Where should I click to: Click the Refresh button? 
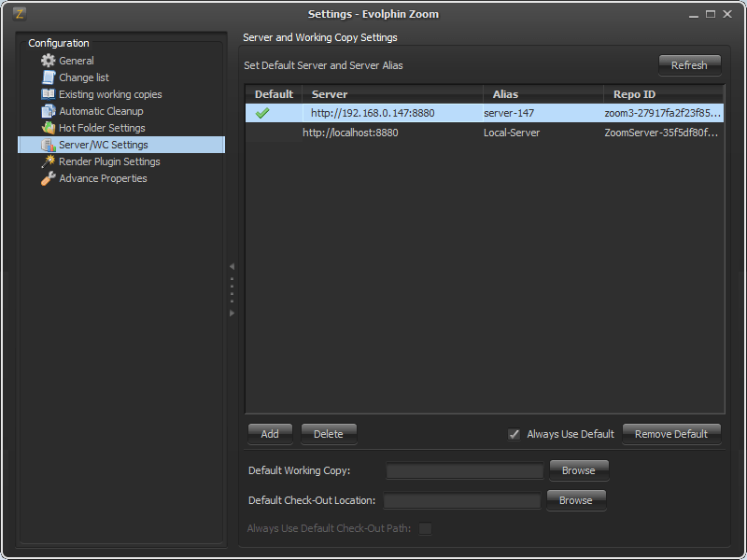689,65
